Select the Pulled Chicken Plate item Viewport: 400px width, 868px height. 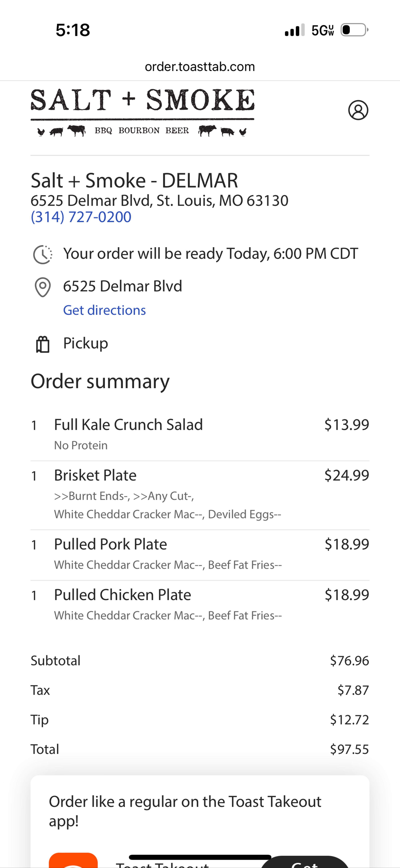(122, 595)
